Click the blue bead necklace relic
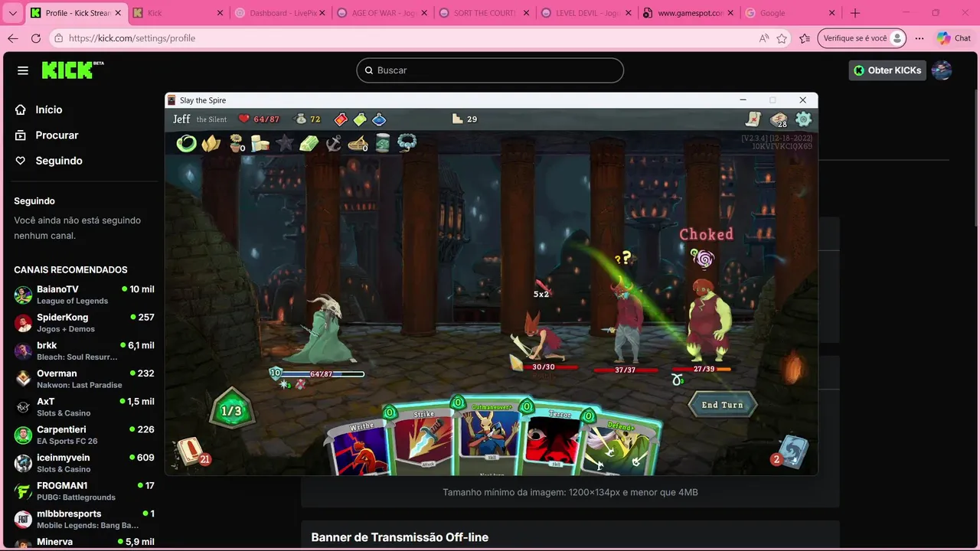Screen dimensions: 980x551 coord(407,143)
